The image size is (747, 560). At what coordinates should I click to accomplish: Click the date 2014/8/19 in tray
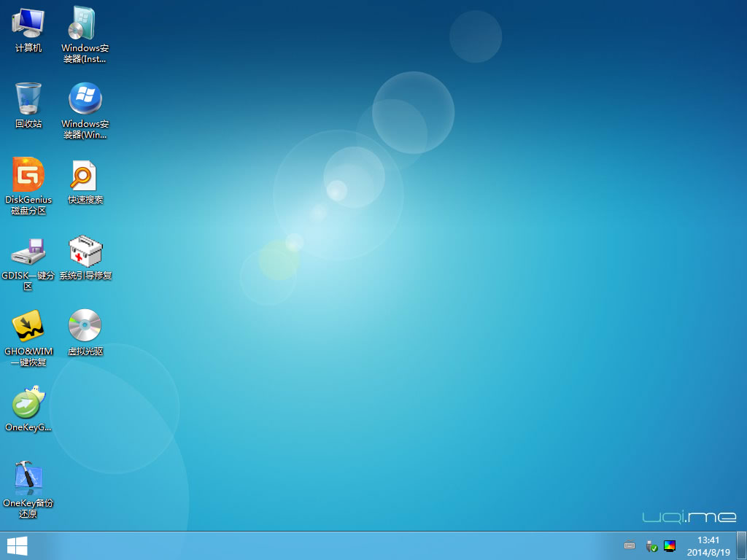(708, 553)
